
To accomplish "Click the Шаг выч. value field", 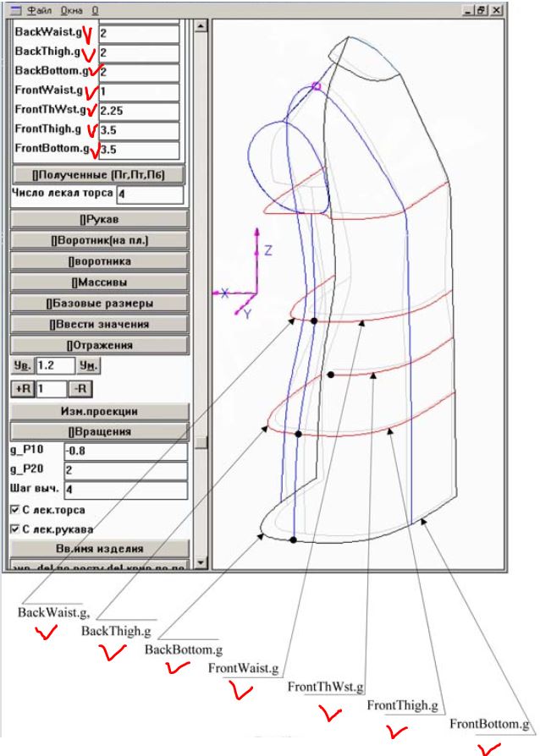I will (x=125, y=490).
